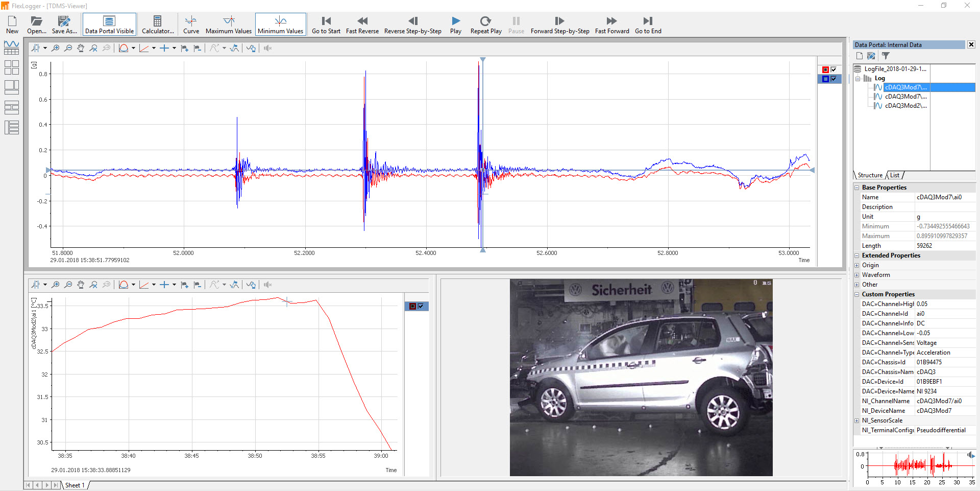Viewport: 980px width, 491px height.
Task: Toggle the blue curve legend checkbox
Action: click(834, 79)
